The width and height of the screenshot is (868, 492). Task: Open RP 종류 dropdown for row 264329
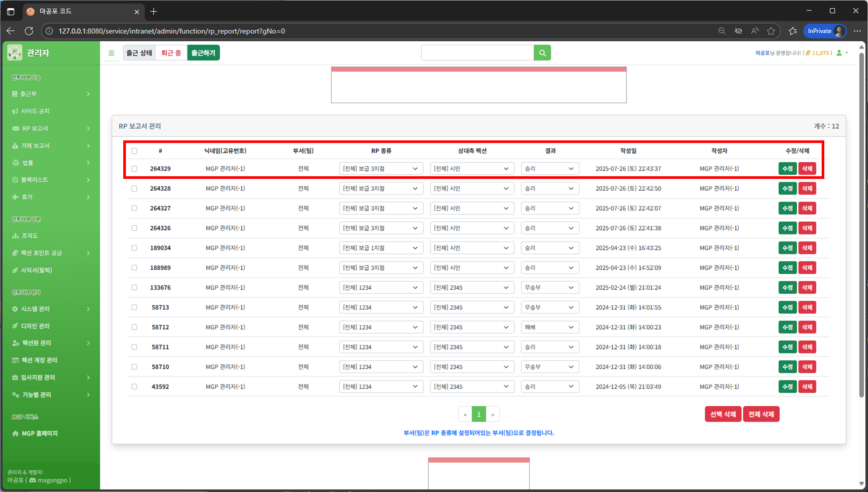pos(381,169)
